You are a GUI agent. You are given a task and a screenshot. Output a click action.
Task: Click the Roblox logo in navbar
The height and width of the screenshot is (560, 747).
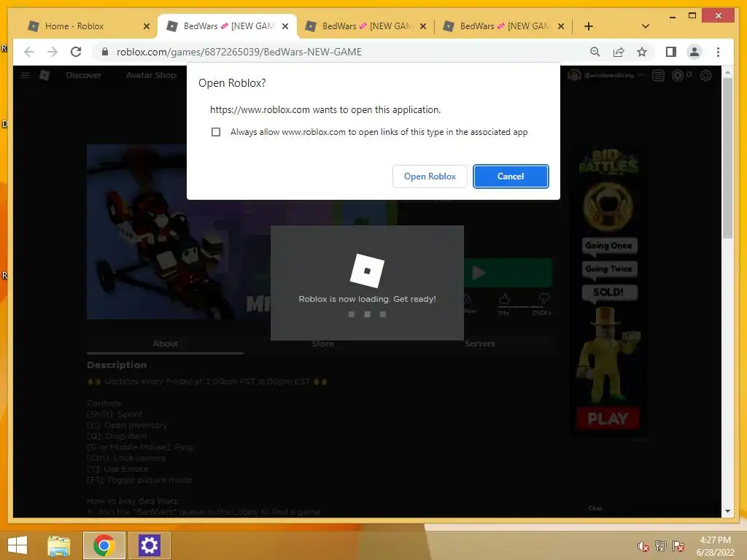(x=44, y=75)
